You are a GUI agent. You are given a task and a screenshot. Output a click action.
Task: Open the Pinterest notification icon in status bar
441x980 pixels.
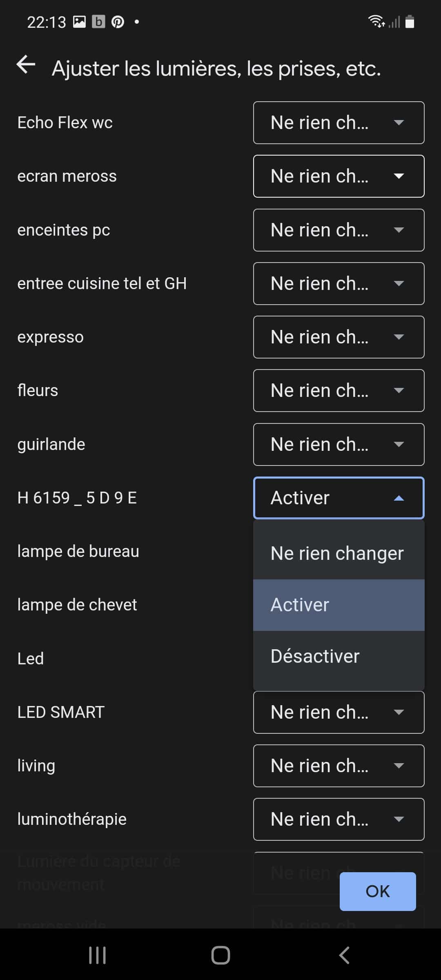118,22
